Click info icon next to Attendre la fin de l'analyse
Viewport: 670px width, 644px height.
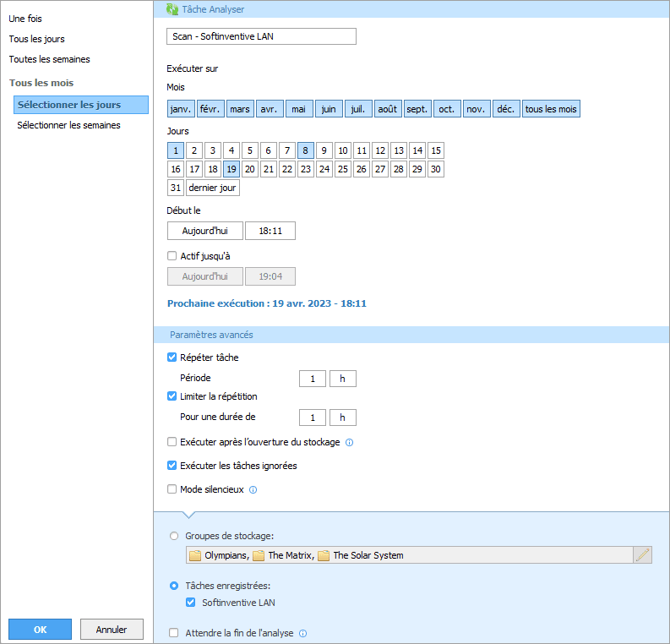(302, 633)
